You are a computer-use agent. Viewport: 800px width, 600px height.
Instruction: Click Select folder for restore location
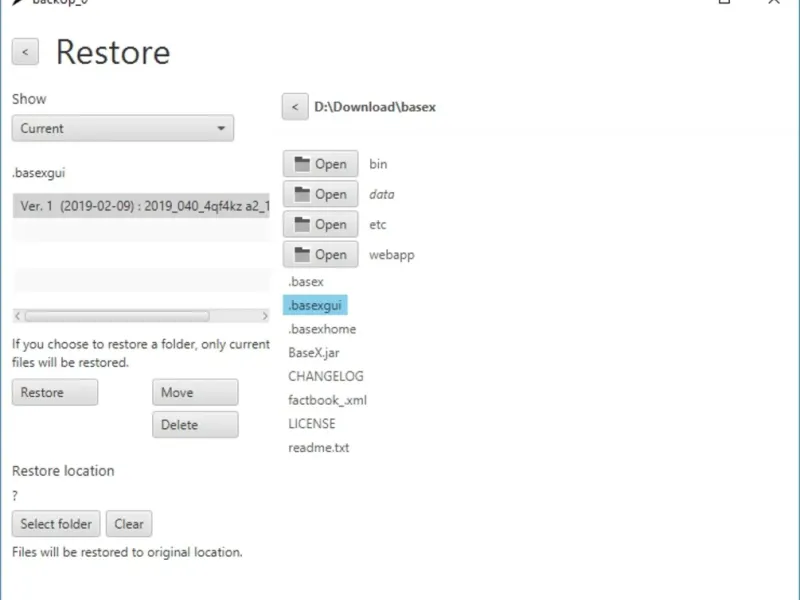(56, 523)
